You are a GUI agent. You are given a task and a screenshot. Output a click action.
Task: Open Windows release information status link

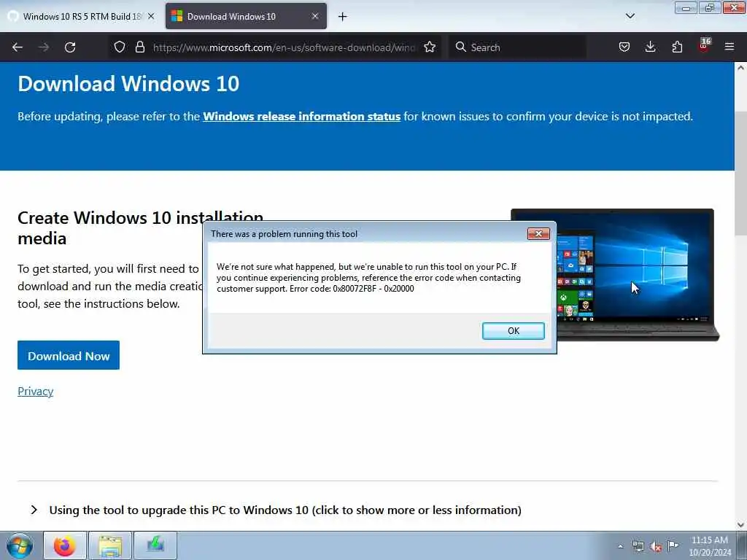pyautogui.click(x=301, y=117)
